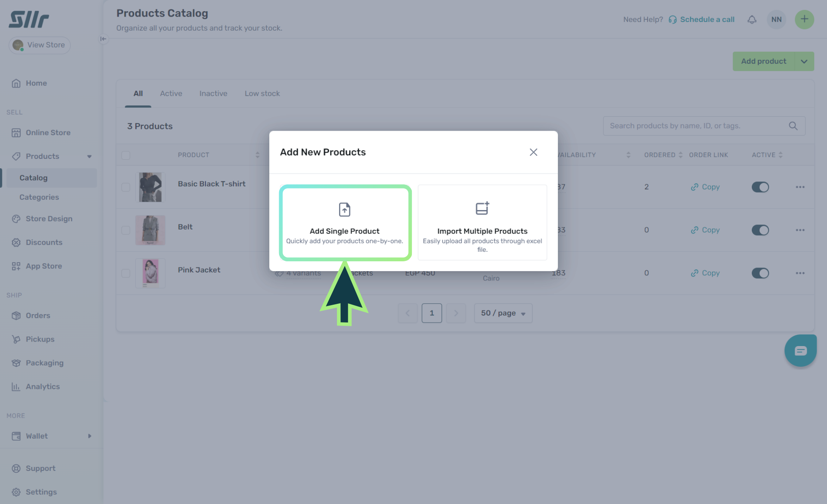Close the Add New Products dialog
Viewport: 827px width, 504px height.
point(533,152)
